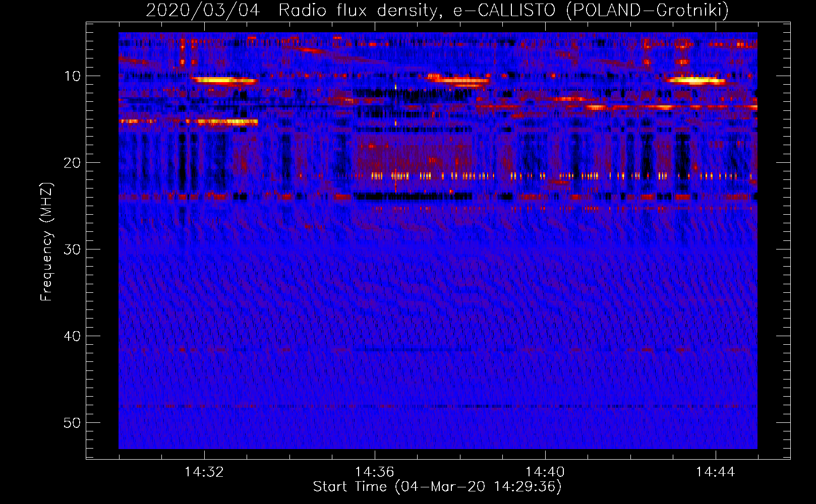
Task: Click the 14:40 time tick label
Action: point(545,472)
